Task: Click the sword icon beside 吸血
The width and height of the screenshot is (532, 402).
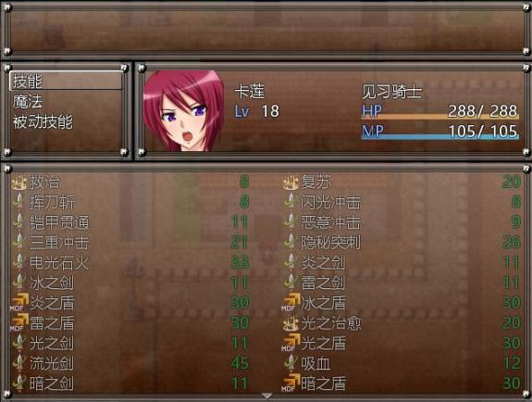Action: coord(291,363)
